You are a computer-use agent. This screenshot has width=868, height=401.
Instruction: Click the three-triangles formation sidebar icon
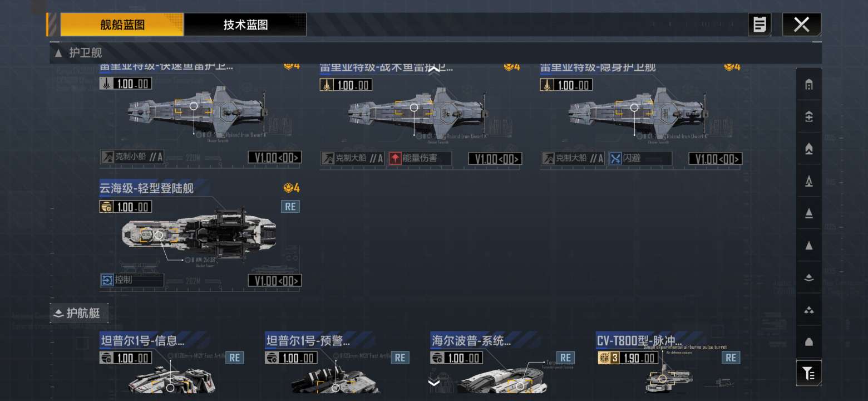coord(809,310)
